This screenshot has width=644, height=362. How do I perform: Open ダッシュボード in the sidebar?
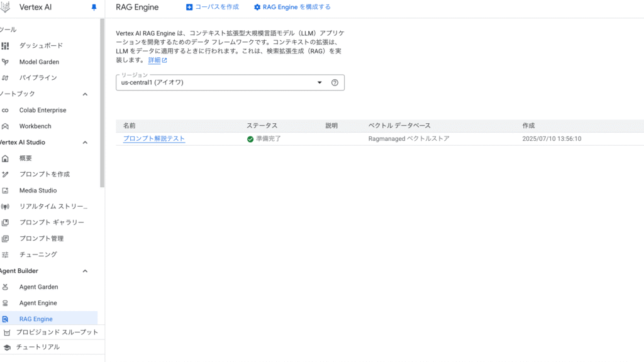(41, 45)
